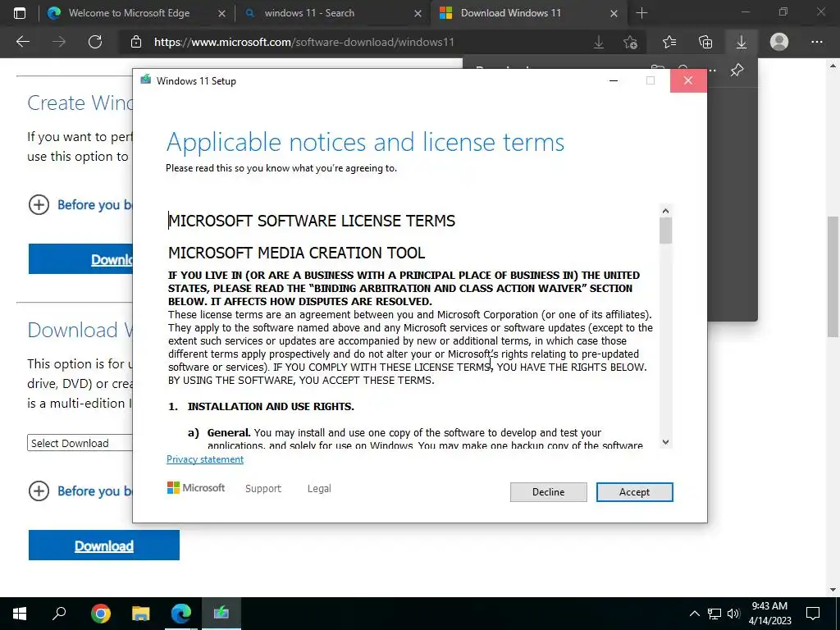The height and width of the screenshot is (630, 840).
Task: Click the license text scroll up arrow
Action: [665, 211]
